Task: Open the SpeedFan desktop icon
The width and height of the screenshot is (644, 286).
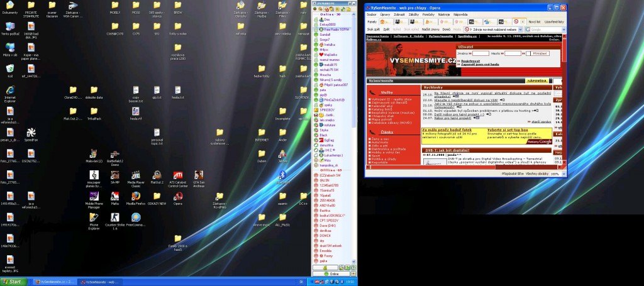Action: pos(31,135)
